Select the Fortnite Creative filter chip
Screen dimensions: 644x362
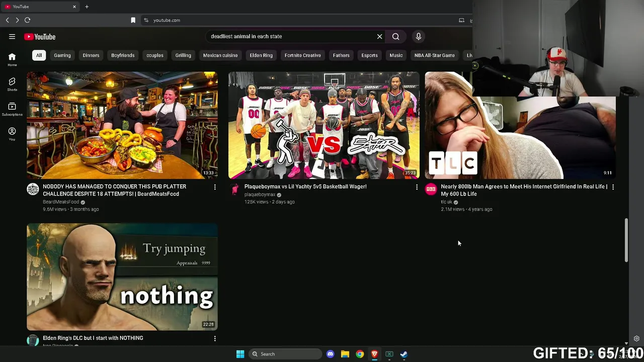(x=302, y=55)
